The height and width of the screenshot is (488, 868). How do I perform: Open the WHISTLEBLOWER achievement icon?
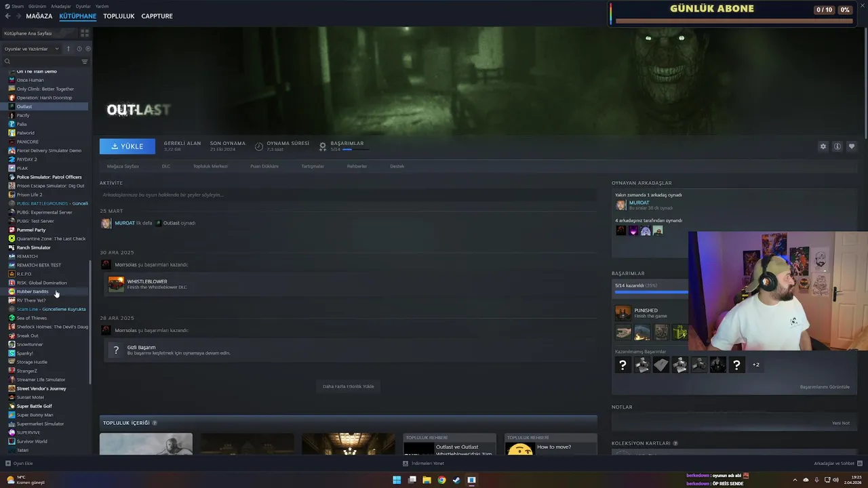pyautogui.click(x=116, y=284)
